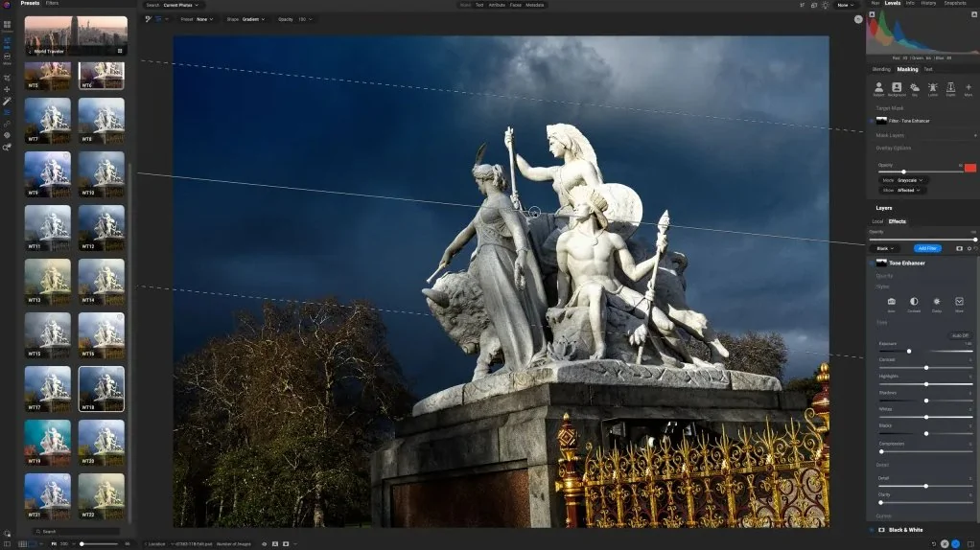Click the Add Filter button
Screen dimensions: 980x550
click(927, 248)
